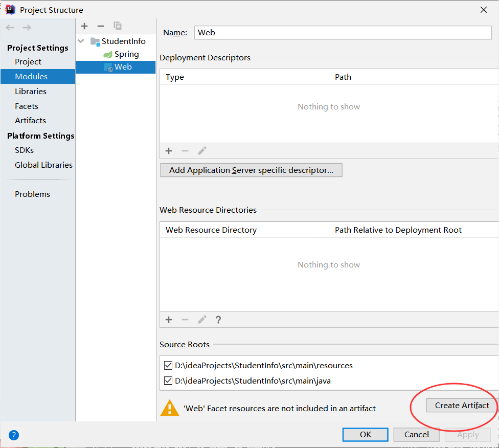499x448 pixels.
Task: Edit deployment descriptor with pencil icon
Action: (x=202, y=151)
